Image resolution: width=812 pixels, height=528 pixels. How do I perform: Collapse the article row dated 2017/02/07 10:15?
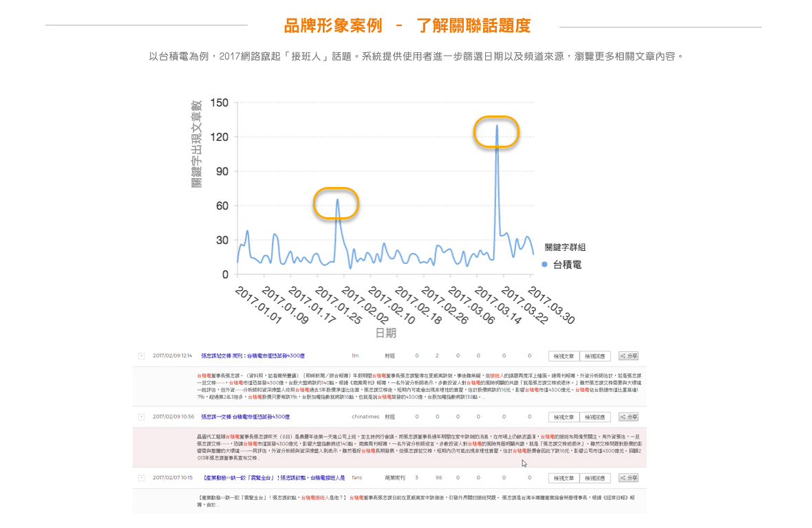click(141, 478)
